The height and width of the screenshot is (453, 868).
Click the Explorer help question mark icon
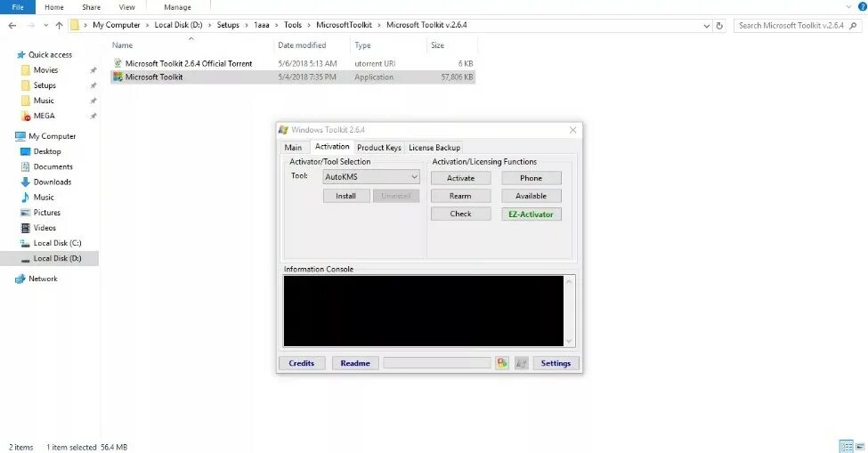click(x=862, y=6)
